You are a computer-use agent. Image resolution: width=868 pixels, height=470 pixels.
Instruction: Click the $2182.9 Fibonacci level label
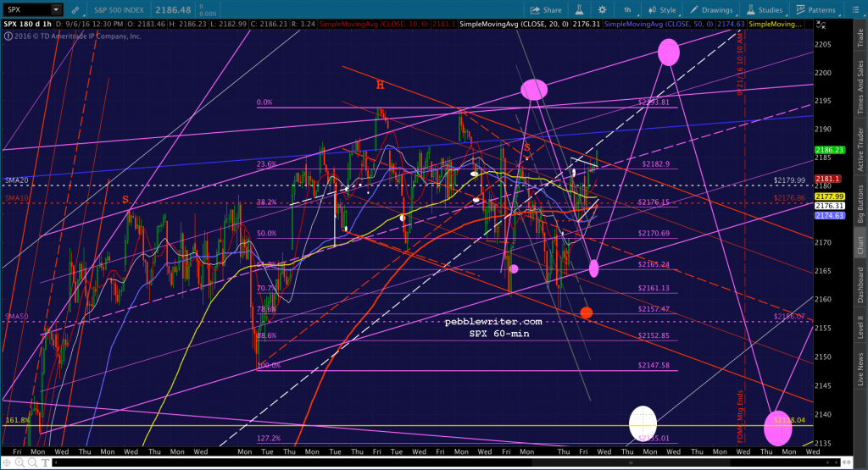coord(655,164)
